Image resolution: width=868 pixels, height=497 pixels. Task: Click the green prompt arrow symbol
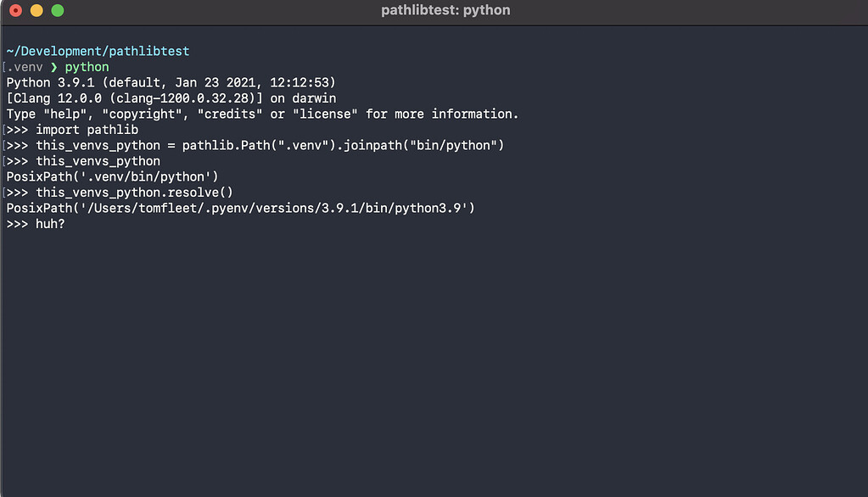tap(53, 67)
